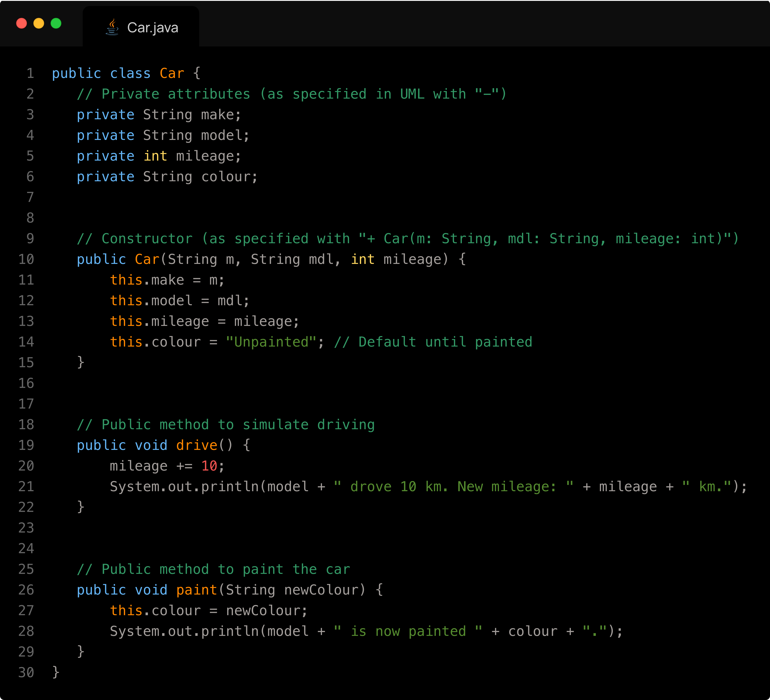Click the class name Car on line 1
The image size is (770, 700).
pyautogui.click(x=172, y=73)
